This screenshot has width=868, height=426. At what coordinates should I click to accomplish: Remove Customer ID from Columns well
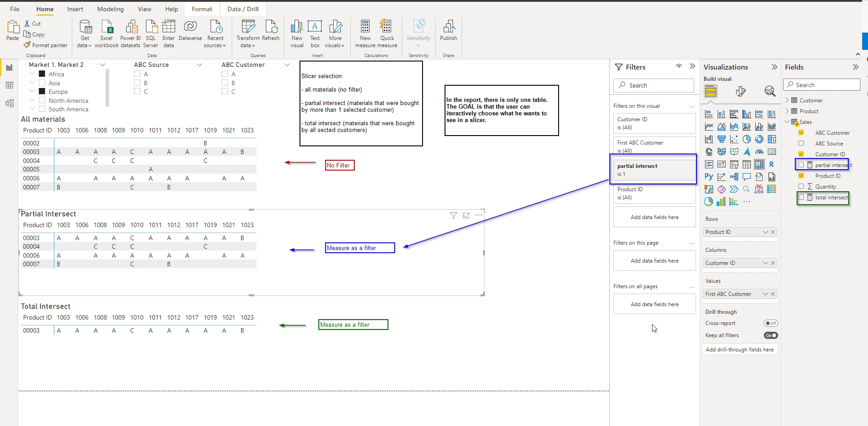click(773, 263)
